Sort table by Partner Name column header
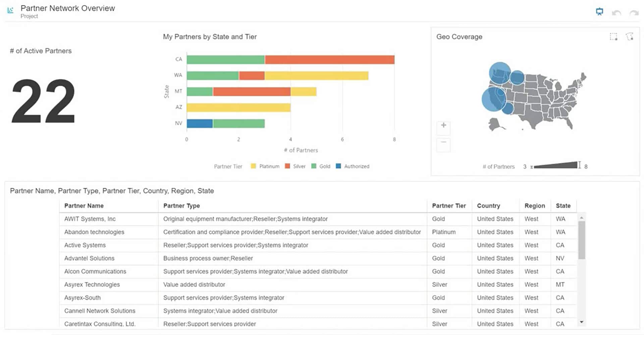Screen dimensions: 644x362 coord(84,206)
